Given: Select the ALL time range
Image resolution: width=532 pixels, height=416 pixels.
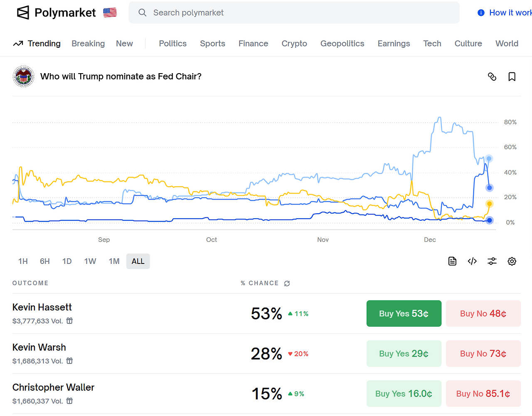Looking at the screenshot, I should [138, 261].
